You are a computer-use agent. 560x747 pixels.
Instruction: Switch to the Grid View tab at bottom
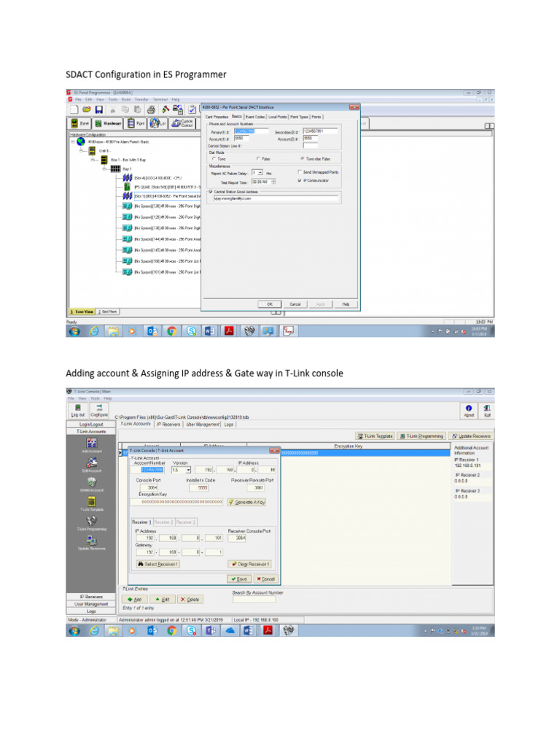point(108,311)
